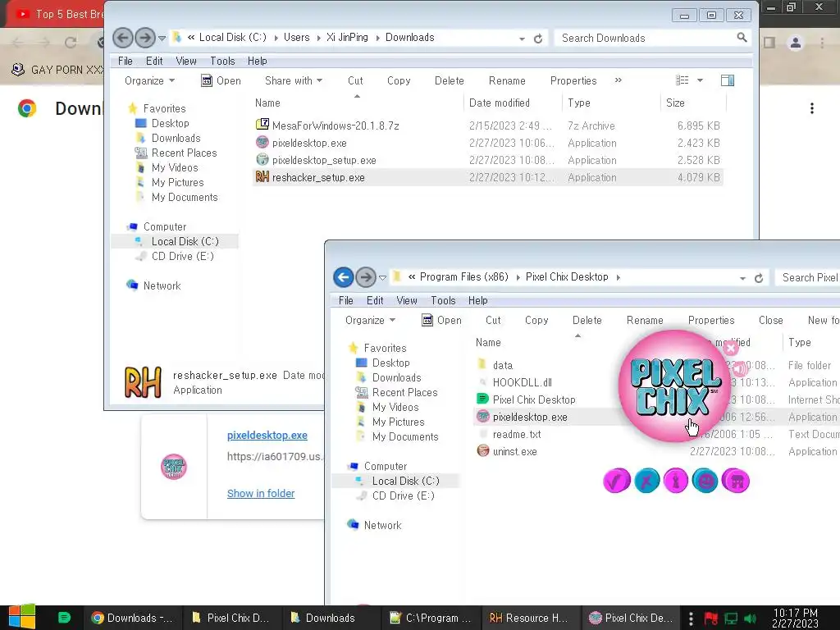
Task: Go forward in Pixel Chix Desktop explorer window
Action: (365, 277)
